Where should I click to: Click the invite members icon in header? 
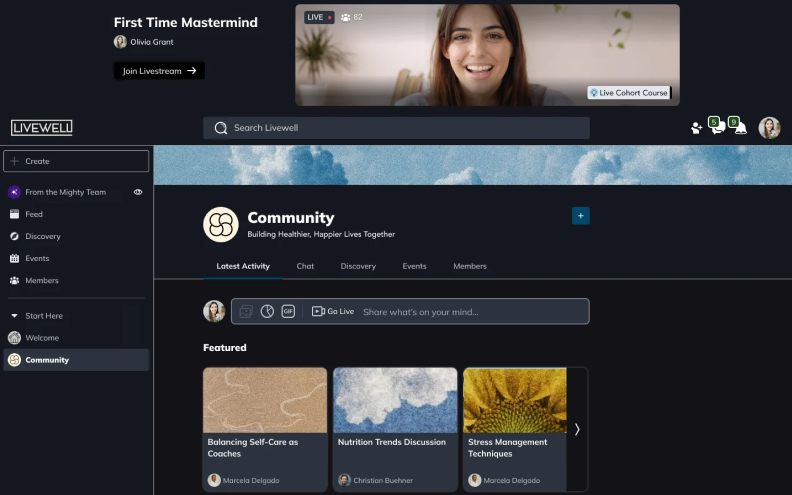tap(696, 128)
